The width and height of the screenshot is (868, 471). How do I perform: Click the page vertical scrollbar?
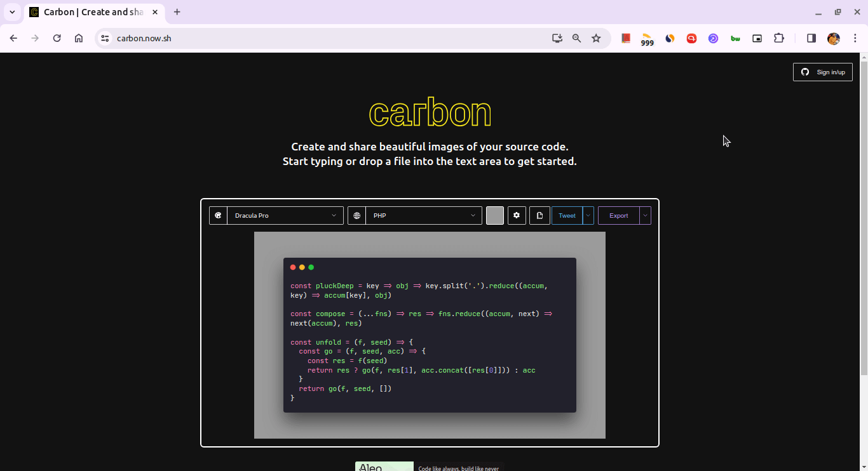[x=864, y=218]
